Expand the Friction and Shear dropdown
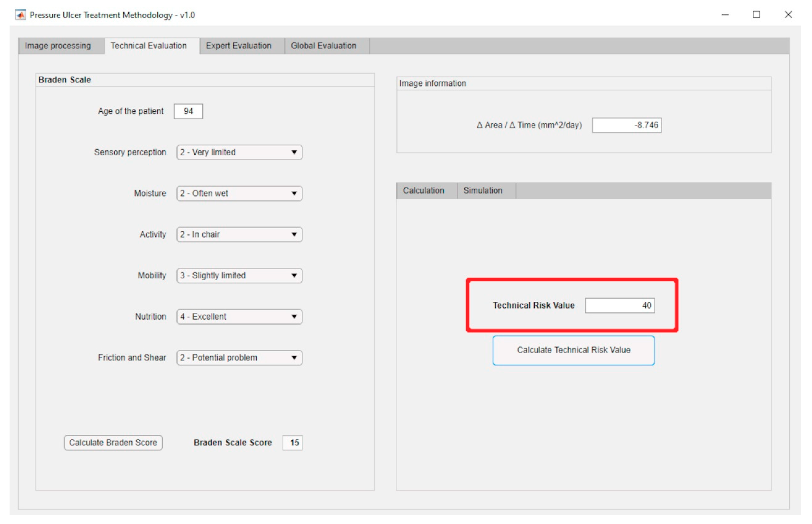This screenshot has width=812, height=524. pyautogui.click(x=239, y=358)
